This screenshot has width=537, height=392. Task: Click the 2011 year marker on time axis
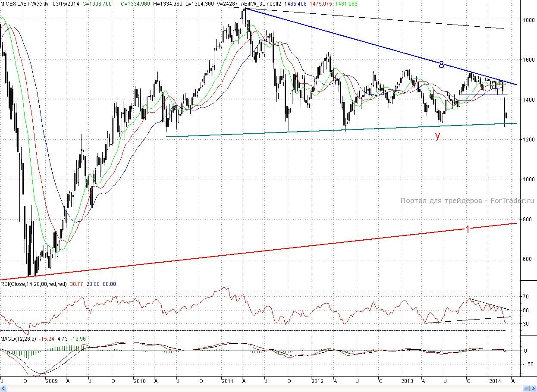click(x=227, y=381)
